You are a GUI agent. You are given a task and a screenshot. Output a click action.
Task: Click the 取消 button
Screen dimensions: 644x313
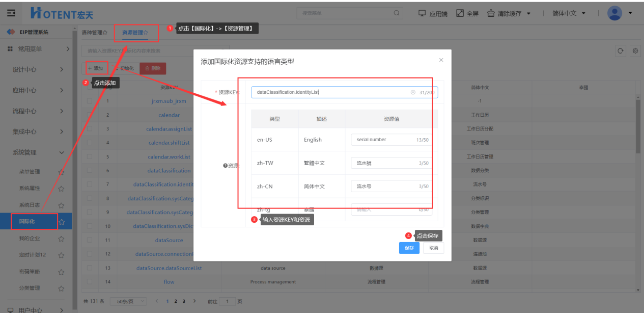tap(433, 248)
